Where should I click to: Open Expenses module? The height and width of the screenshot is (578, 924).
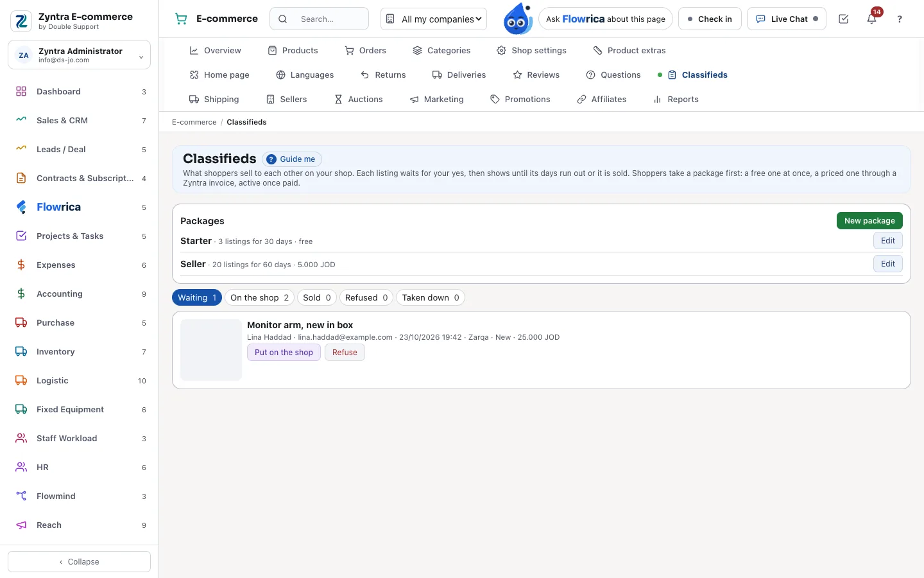[80, 265]
